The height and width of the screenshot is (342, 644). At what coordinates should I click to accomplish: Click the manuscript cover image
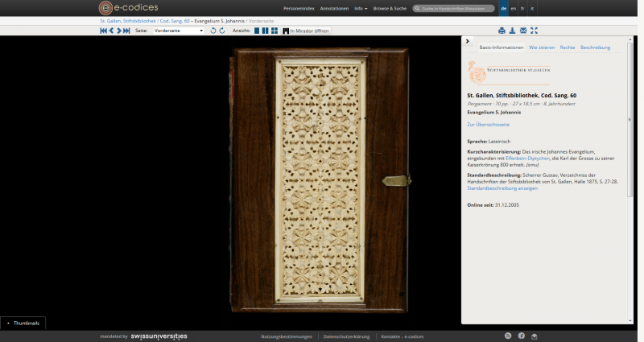coord(320,180)
